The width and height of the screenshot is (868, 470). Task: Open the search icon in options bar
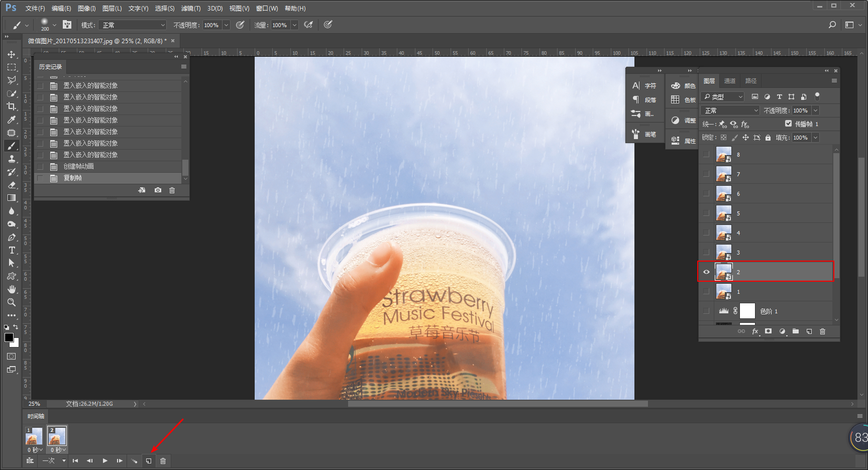[x=832, y=25]
